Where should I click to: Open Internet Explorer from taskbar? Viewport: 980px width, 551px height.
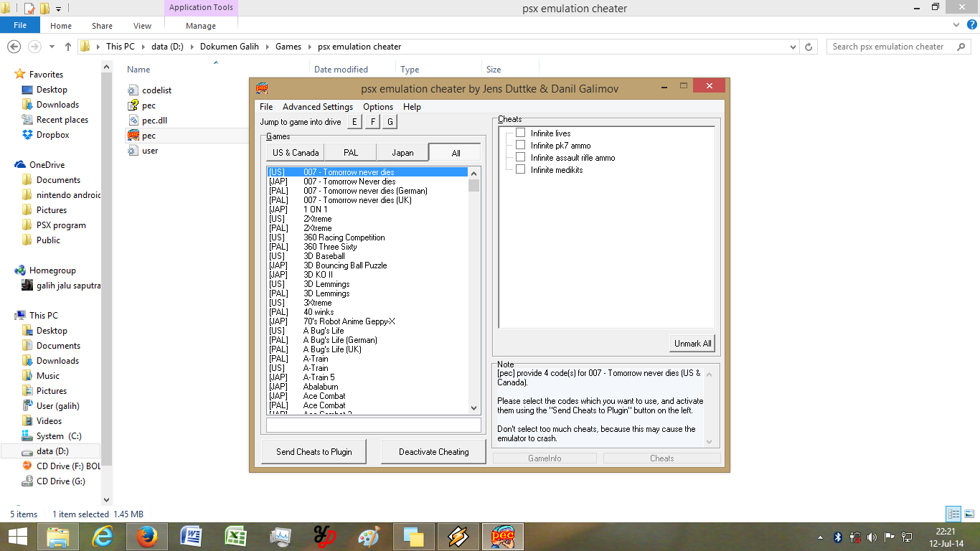(x=104, y=537)
